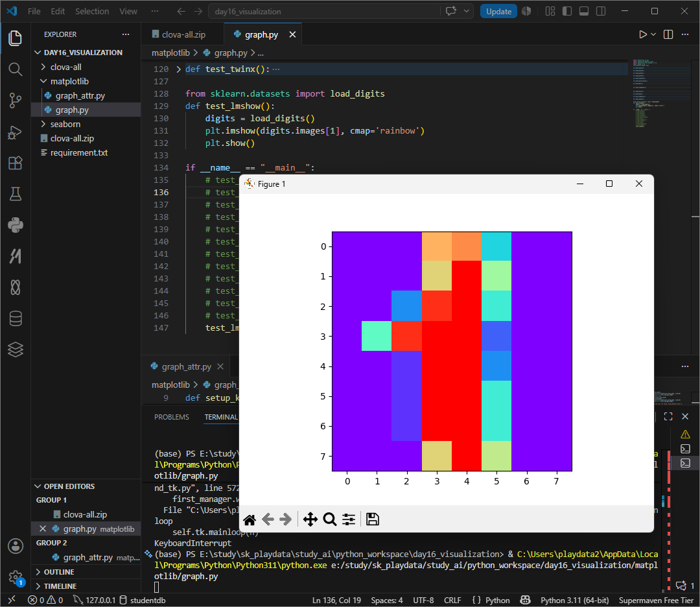Viewport: 700px width, 607px height.
Task: Switch to the Terminal panel tab
Action: pyautogui.click(x=221, y=417)
